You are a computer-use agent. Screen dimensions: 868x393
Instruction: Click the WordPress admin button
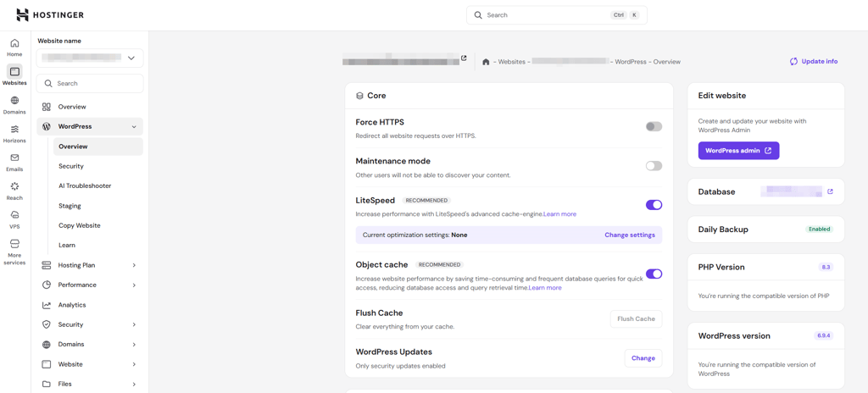coord(738,151)
